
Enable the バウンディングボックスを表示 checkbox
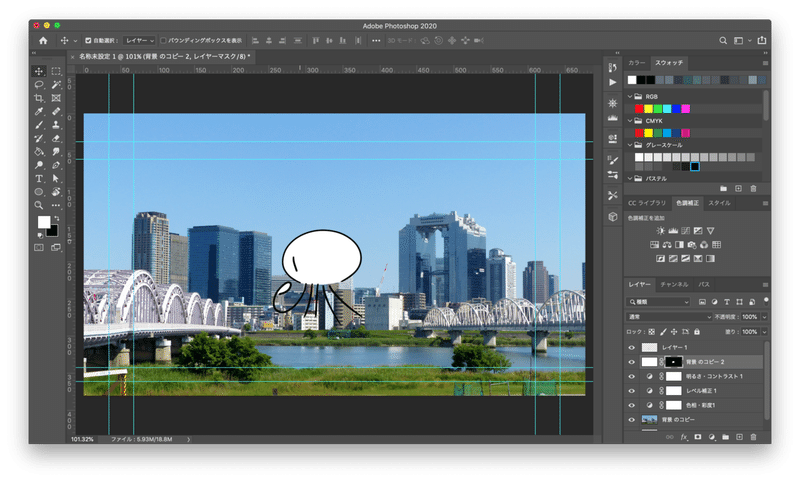click(x=163, y=40)
